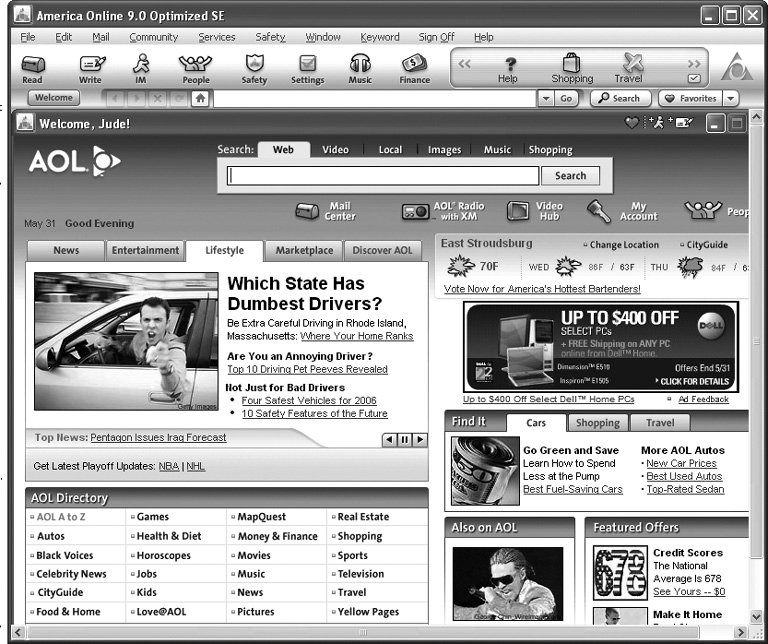Image resolution: width=768 pixels, height=644 pixels.
Task: Expand the Favorites dropdown arrow
Action: tap(730, 98)
